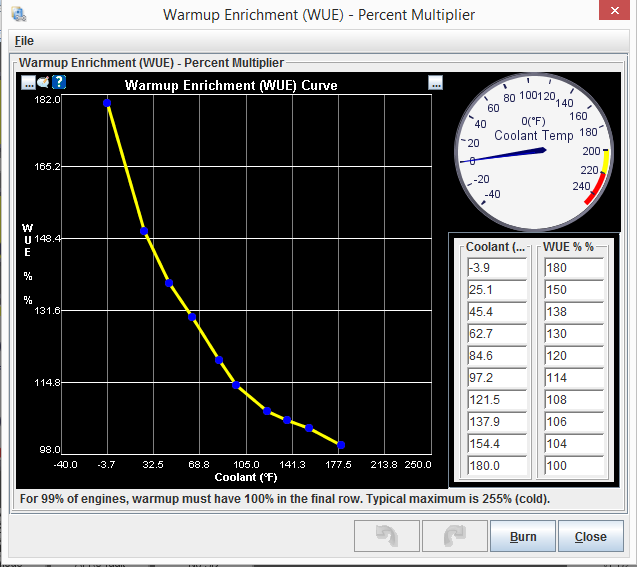Image resolution: width=637 pixels, height=567 pixels.
Task: Select the WUE field showing 114
Action: [574, 377]
